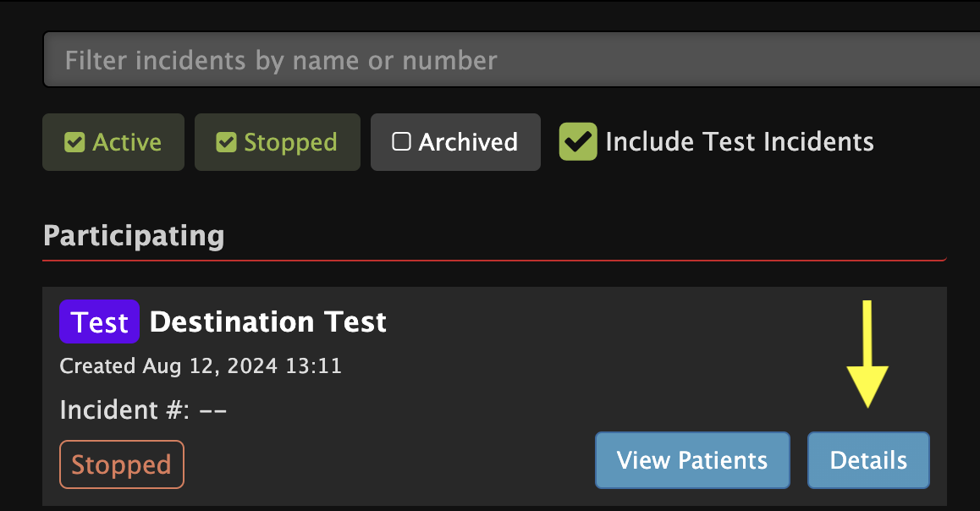Open View Patients for Destination Test
Screen dimensions: 980x511
coord(692,460)
